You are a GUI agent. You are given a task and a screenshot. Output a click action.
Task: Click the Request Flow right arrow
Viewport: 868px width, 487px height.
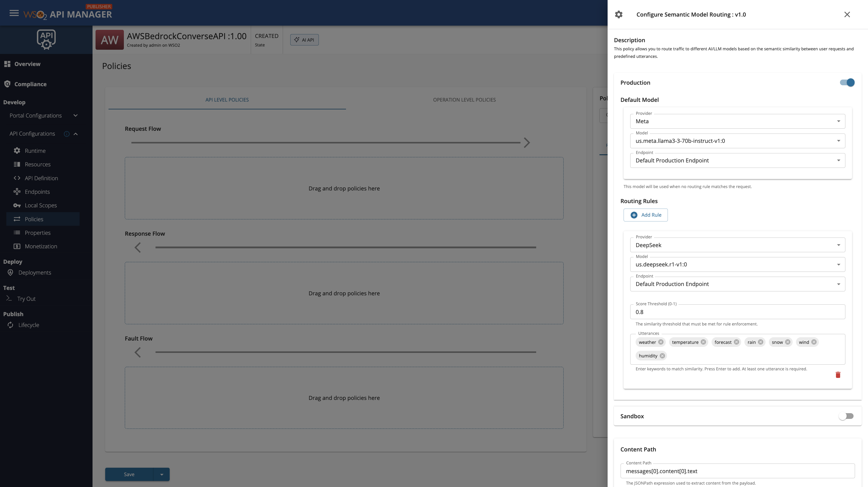pos(527,143)
